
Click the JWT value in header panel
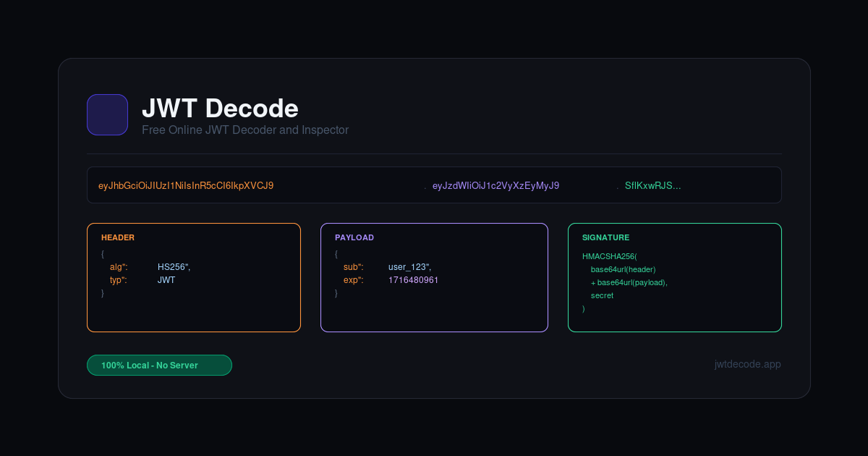(166, 280)
